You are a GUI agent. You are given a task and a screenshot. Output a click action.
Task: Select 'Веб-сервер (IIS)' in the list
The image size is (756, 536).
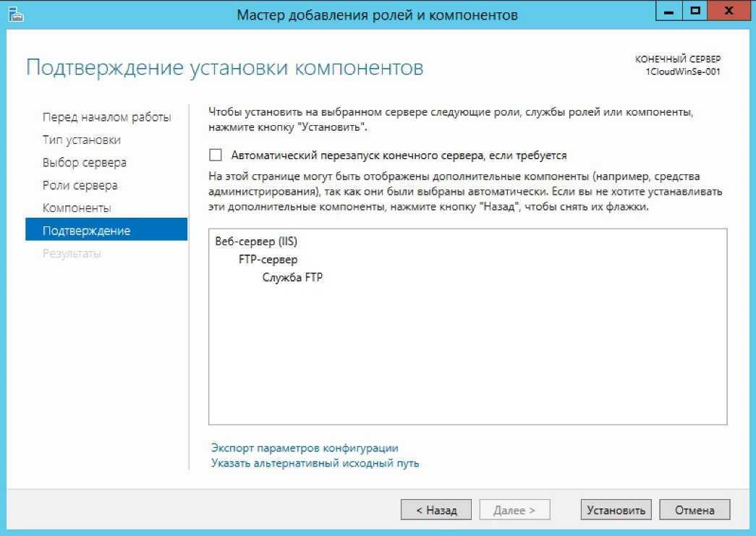[x=256, y=242]
